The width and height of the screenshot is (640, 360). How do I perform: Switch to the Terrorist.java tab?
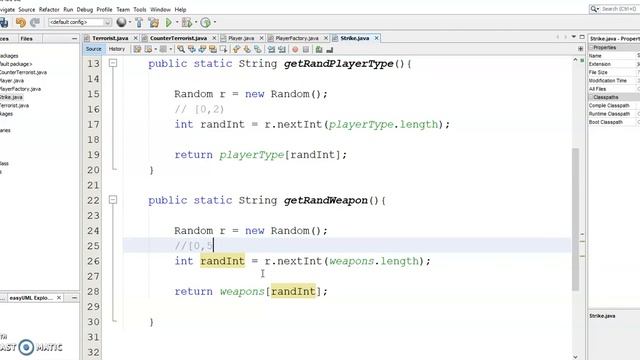click(x=110, y=38)
